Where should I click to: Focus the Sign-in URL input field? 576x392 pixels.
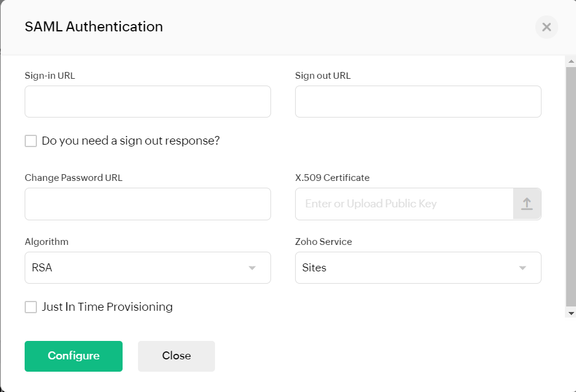pos(148,102)
